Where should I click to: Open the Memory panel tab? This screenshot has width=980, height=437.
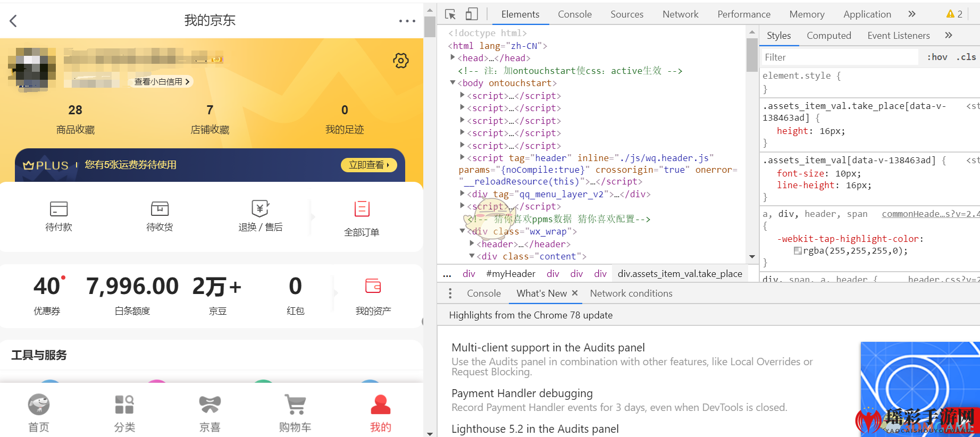point(807,14)
